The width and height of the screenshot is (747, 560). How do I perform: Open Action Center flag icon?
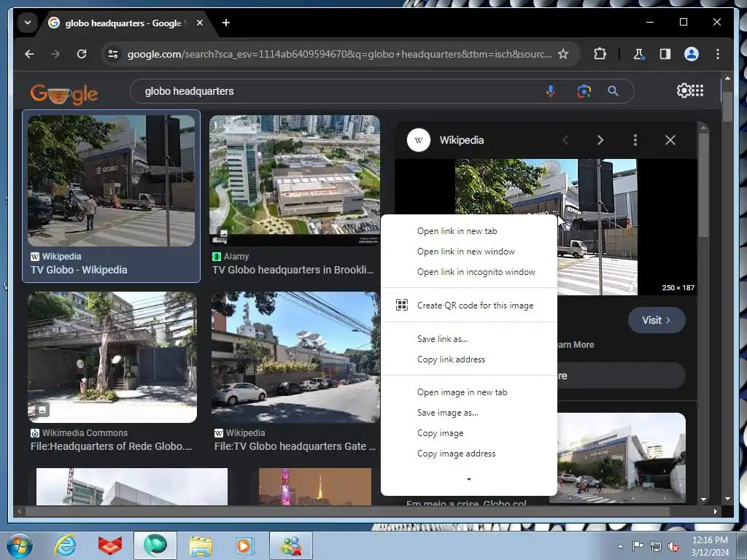pyautogui.click(x=638, y=546)
